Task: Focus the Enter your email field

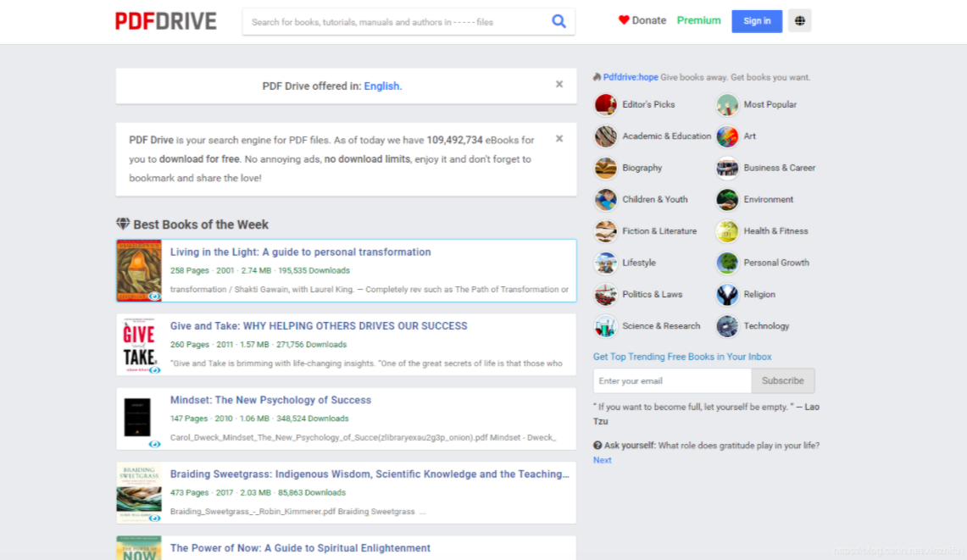Action: tap(672, 380)
